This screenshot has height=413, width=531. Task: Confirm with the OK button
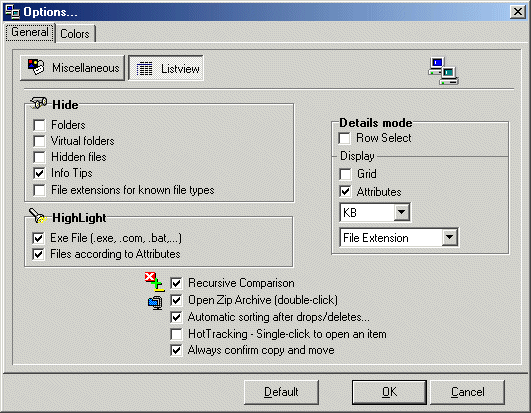[x=389, y=392]
